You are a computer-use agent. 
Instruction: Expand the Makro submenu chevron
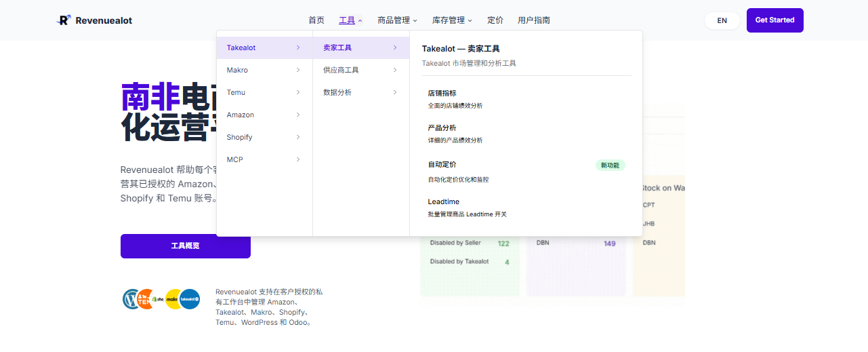298,70
